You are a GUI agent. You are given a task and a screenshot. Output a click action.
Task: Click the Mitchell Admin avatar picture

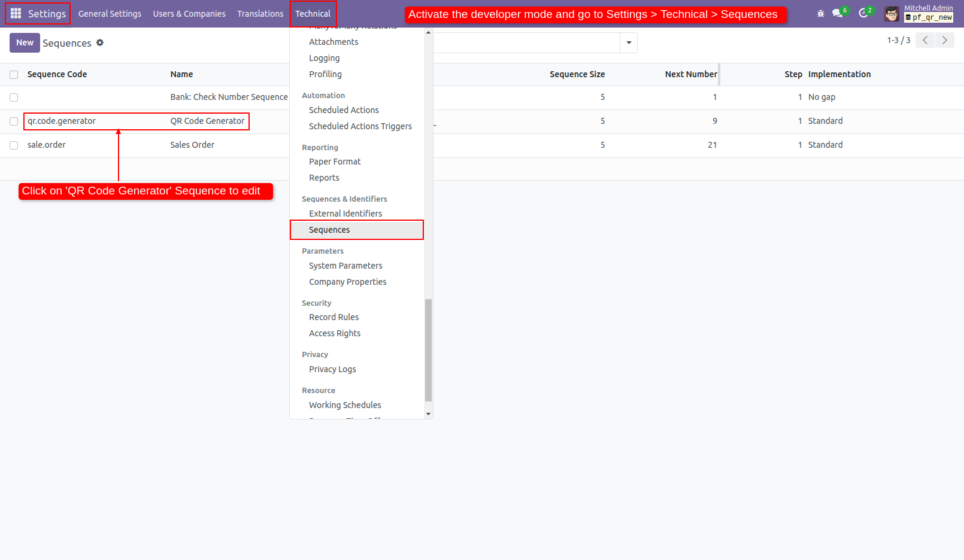[x=891, y=13]
